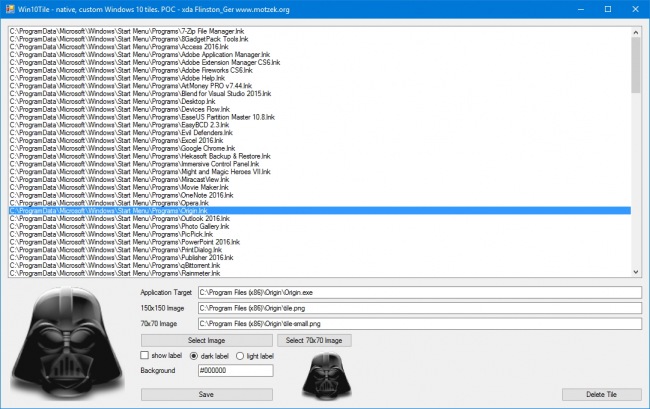Select Blend for Visual Studio 2015.lnk entry
Viewport: 650px width, 409px height.
click(x=320, y=94)
